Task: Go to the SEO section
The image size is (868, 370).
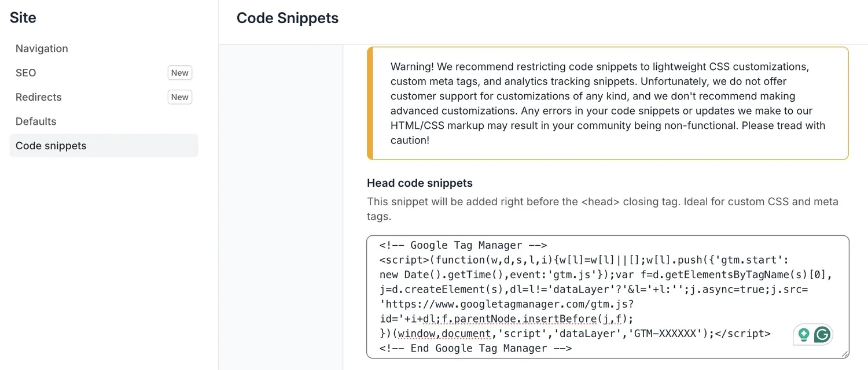Action: point(26,73)
